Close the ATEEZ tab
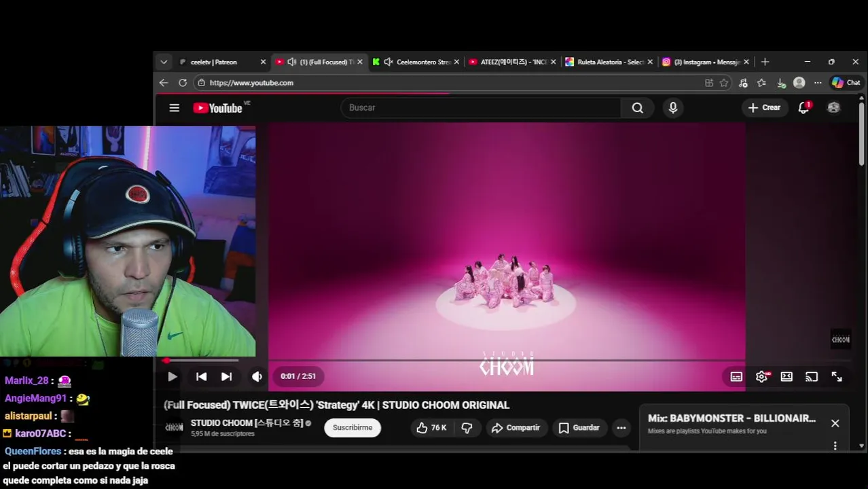Screen dimensions: 868x489 [553, 62]
